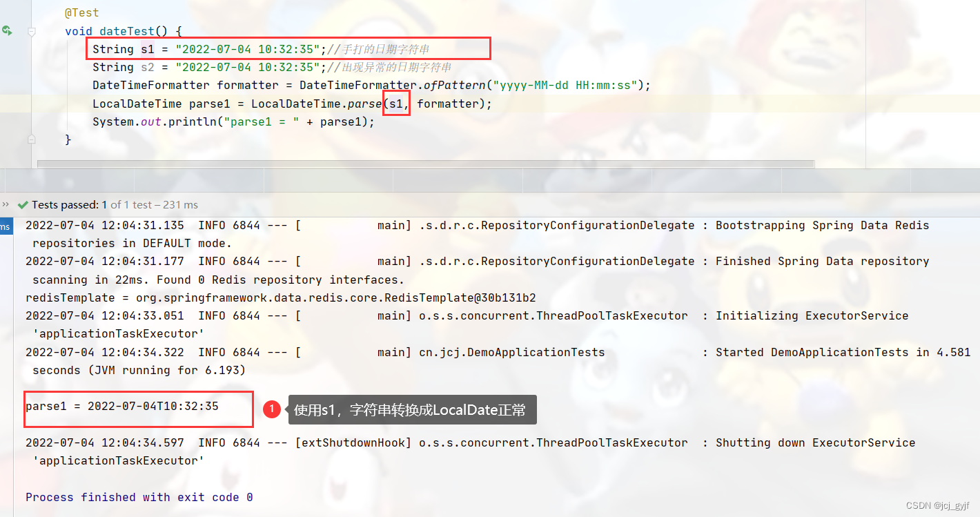The image size is (980, 517).
Task: Select the partially visible 'ms' console tab
Action: [5, 225]
